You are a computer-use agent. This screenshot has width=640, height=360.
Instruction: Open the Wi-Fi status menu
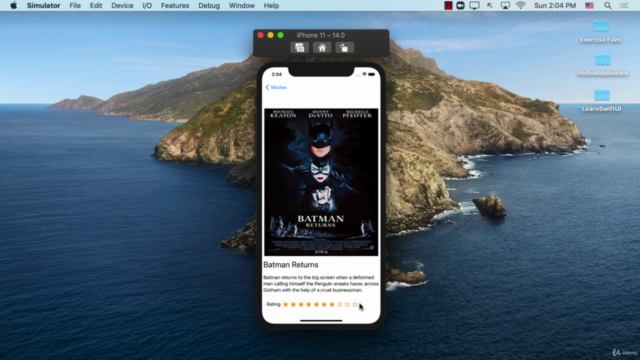(520, 5)
